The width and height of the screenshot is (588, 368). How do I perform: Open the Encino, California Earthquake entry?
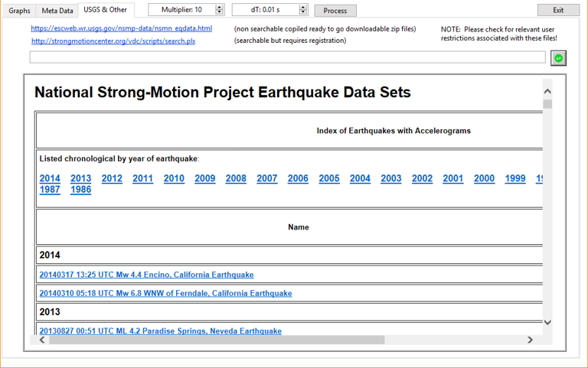146,275
